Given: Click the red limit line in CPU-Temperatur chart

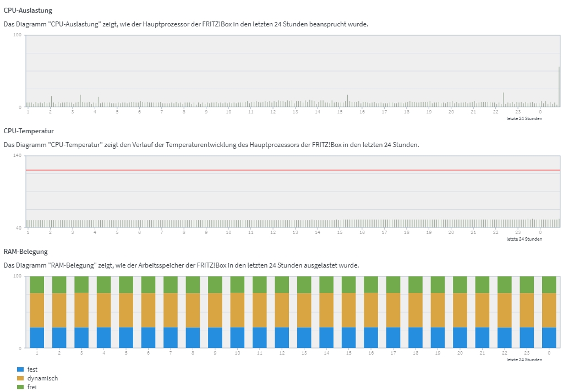Looking at the screenshot, I should pos(293,170).
